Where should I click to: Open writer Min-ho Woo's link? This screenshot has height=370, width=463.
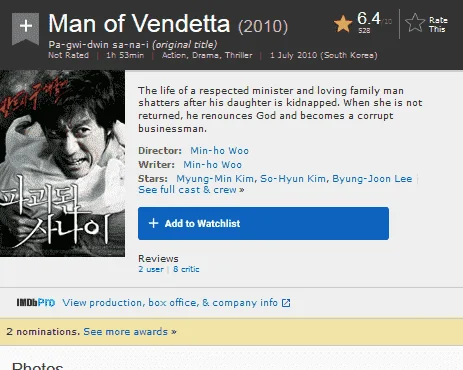point(212,165)
